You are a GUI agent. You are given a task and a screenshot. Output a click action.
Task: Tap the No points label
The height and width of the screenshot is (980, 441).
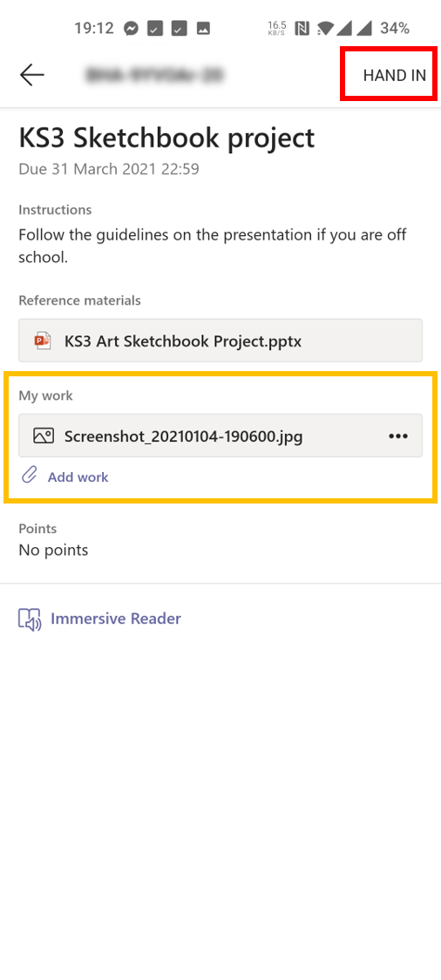click(53, 550)
